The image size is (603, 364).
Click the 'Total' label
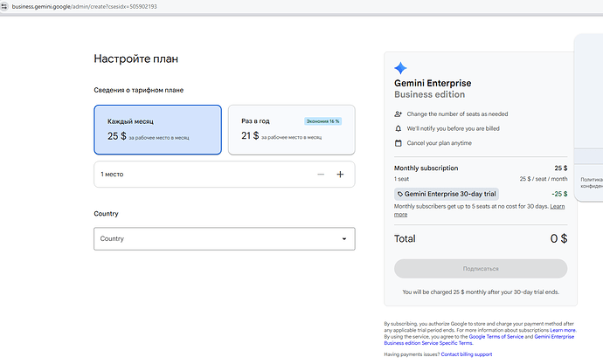pyautogui.click(x=405, y=239)
